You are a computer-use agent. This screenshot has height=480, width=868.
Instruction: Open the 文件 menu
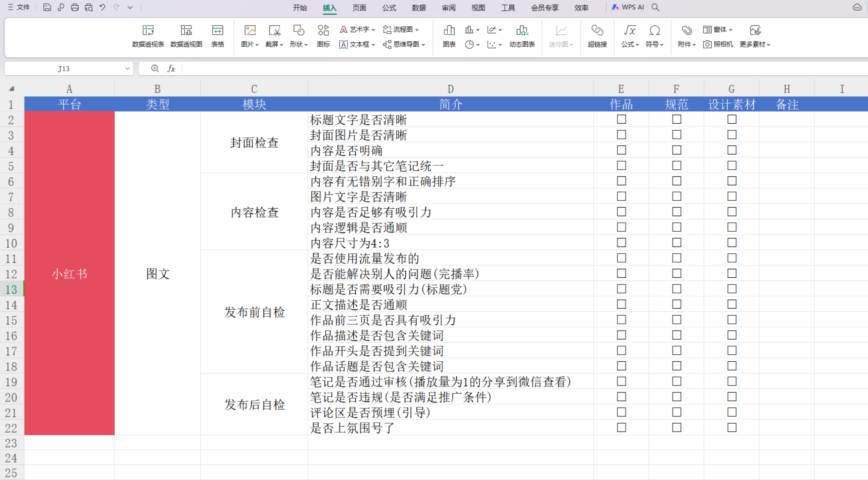[19, 7]
